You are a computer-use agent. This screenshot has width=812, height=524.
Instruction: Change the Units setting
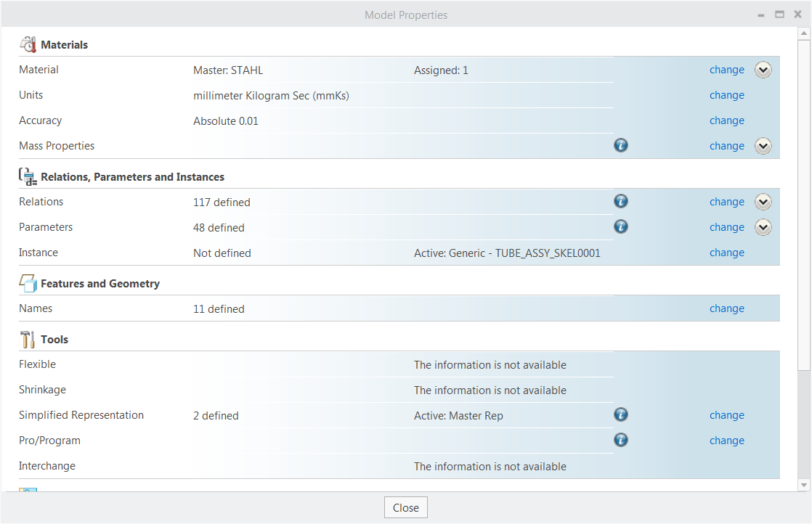[x=726, y=95]
